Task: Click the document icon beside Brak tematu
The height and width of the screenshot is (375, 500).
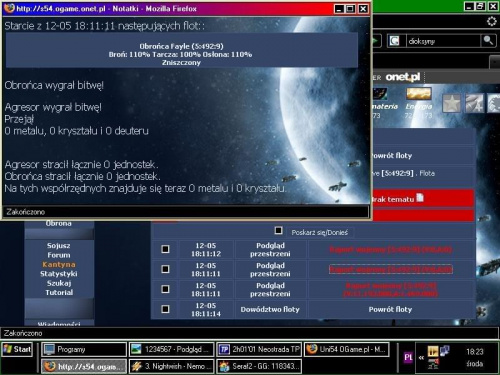Action: 420,198
